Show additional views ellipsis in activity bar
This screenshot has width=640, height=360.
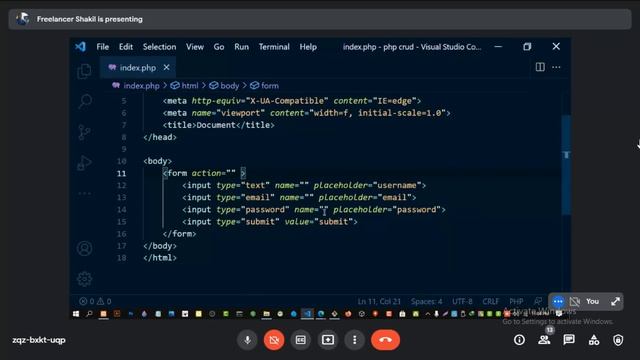pyautogui.click(x=84, y=193)
